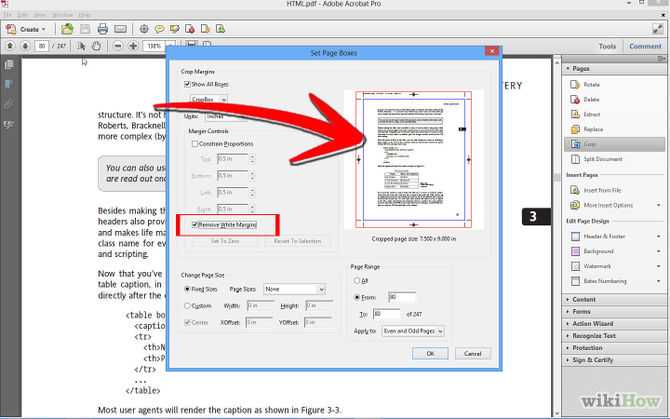Click the Extract pages icon
Screen dimensions: 670x419
[575, 114]
